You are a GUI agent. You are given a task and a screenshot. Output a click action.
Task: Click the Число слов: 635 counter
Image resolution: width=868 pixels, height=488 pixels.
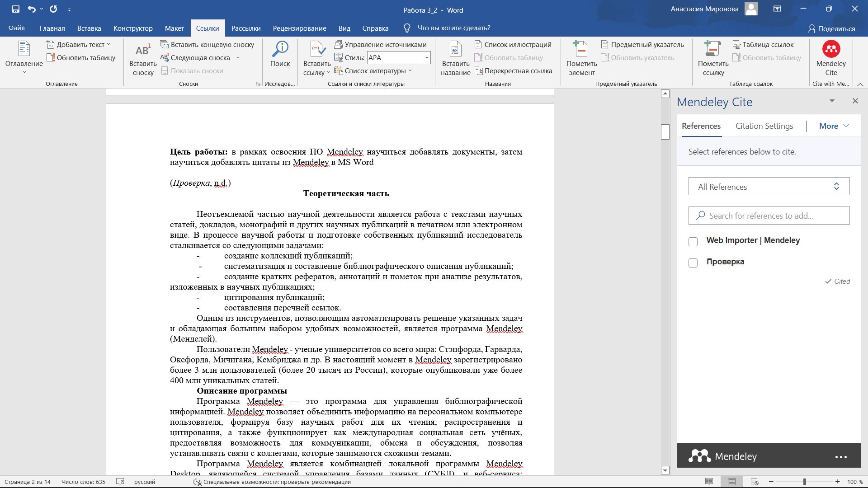(83, 482)
